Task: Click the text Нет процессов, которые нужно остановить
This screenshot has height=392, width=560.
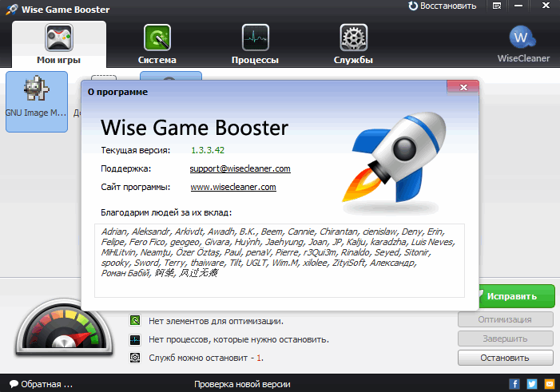Action: click(239, 339)
